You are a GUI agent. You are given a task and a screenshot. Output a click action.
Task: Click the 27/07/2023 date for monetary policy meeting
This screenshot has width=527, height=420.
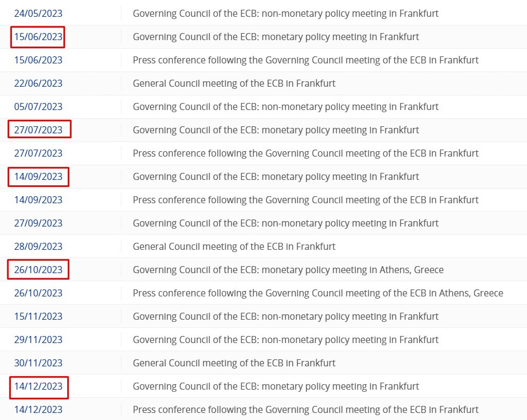[38, 130]
